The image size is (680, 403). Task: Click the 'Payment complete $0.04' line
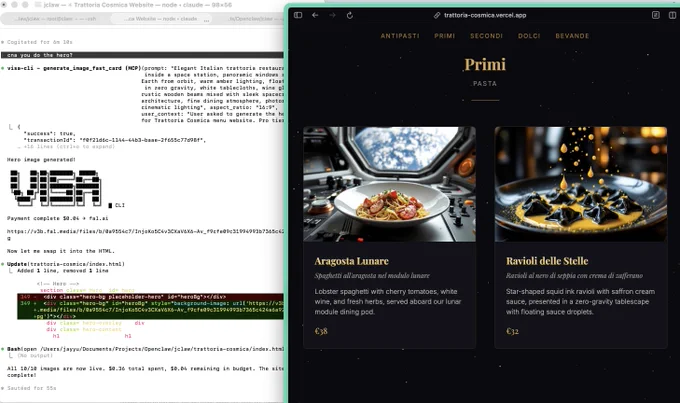click(58, 219)
